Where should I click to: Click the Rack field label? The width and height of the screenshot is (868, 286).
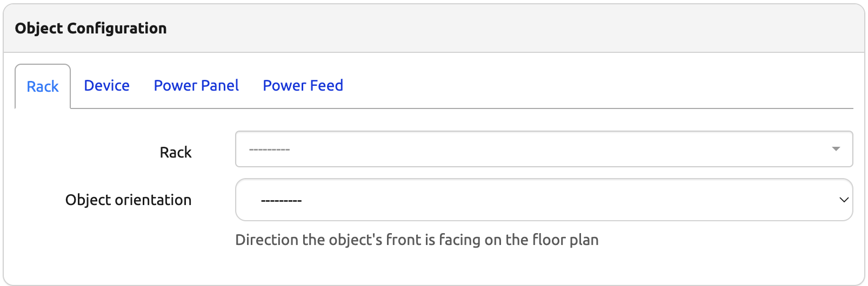(x=176, y=153)
